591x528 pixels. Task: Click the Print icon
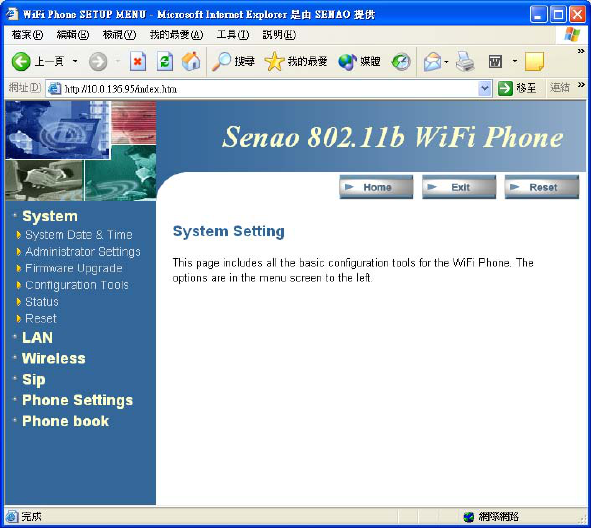click(x=465, y=61)
